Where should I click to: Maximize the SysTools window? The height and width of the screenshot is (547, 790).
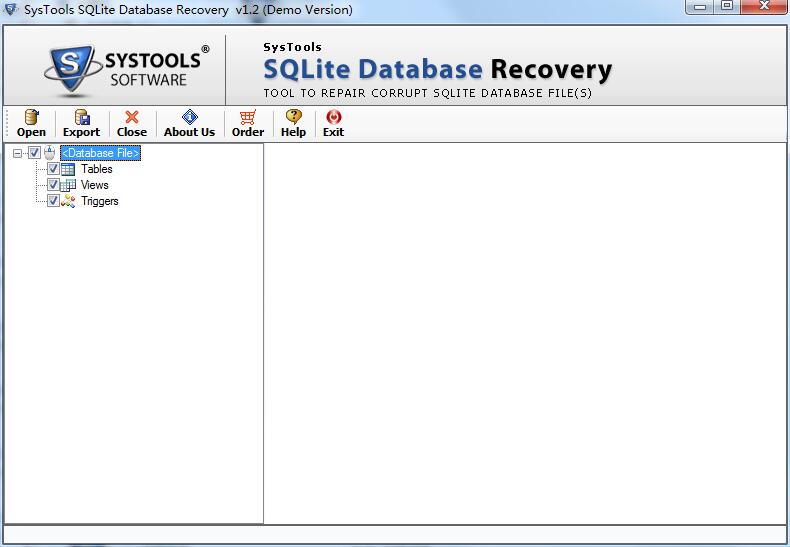tap(727, 7)
